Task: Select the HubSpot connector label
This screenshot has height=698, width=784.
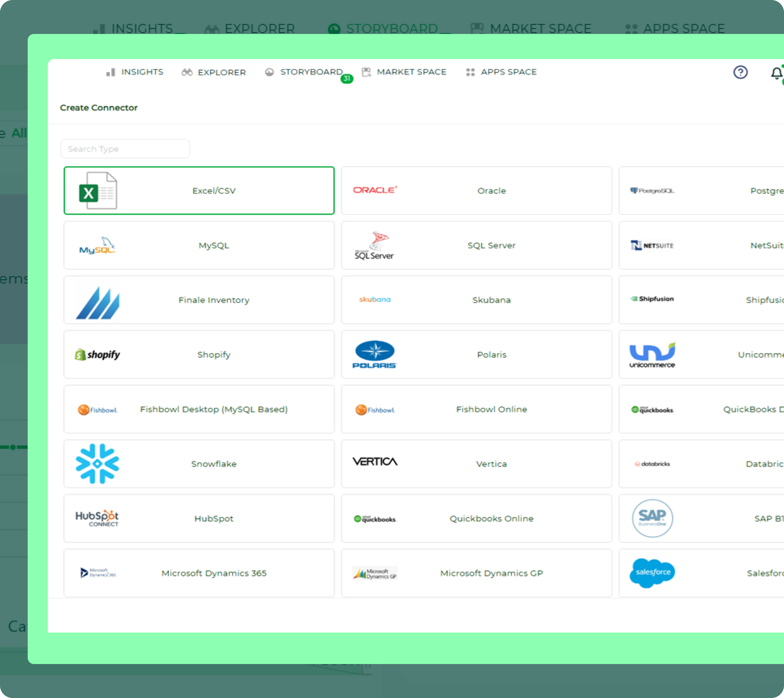Action: pos(214,518)
